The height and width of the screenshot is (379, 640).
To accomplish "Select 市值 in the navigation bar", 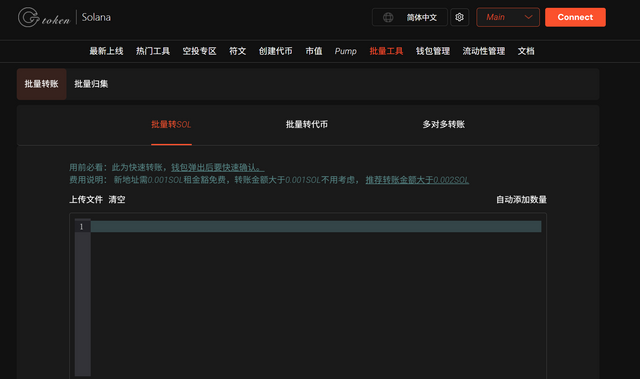I will coord(313,51).
